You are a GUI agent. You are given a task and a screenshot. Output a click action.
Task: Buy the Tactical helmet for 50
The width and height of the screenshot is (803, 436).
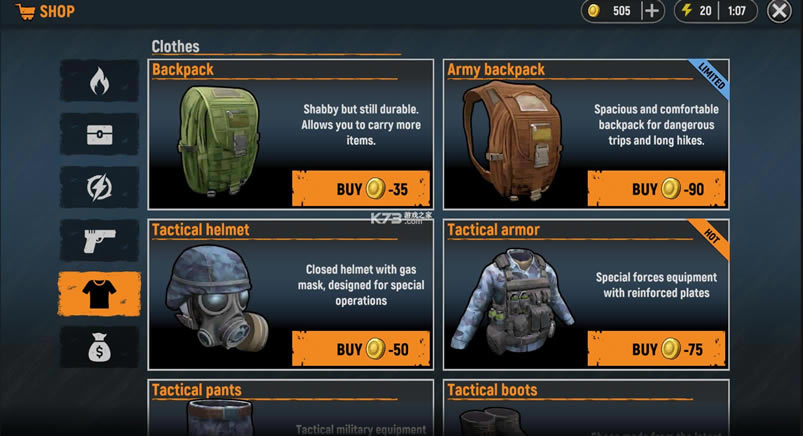click(361, 349)
